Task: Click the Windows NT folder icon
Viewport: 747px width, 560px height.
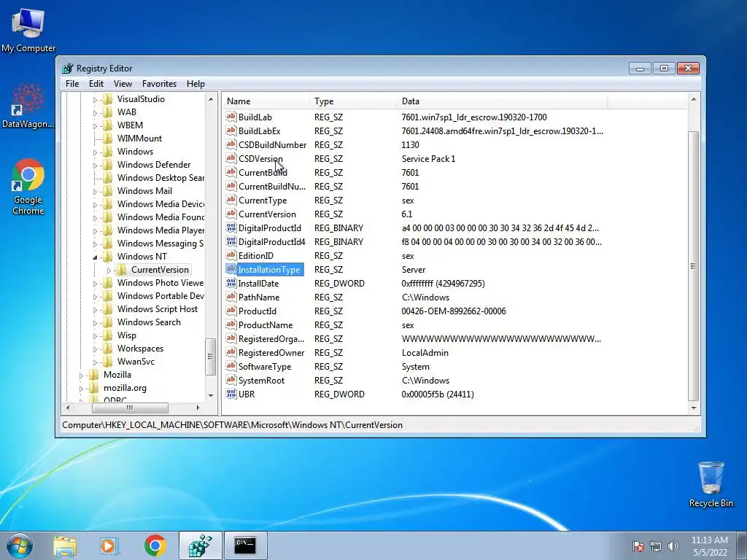Action: [x=108, y=256]
